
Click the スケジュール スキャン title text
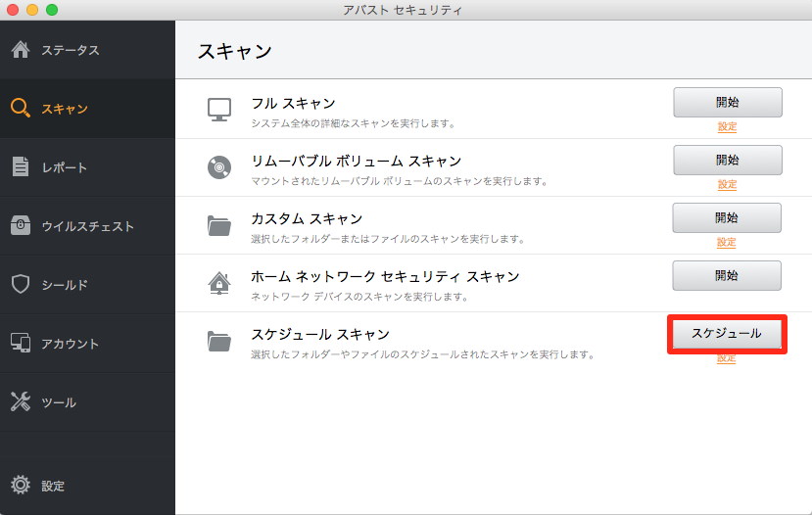click(320, 335)
